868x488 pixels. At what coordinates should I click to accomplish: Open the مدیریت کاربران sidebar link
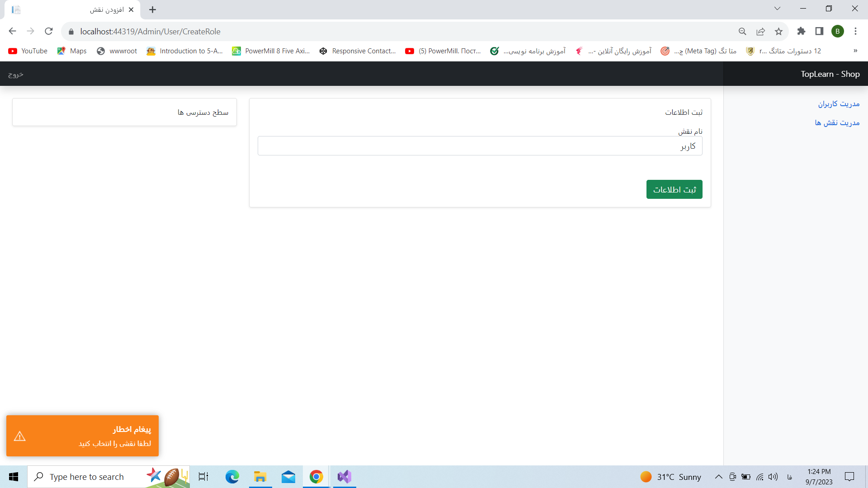[x=839, y=104]
